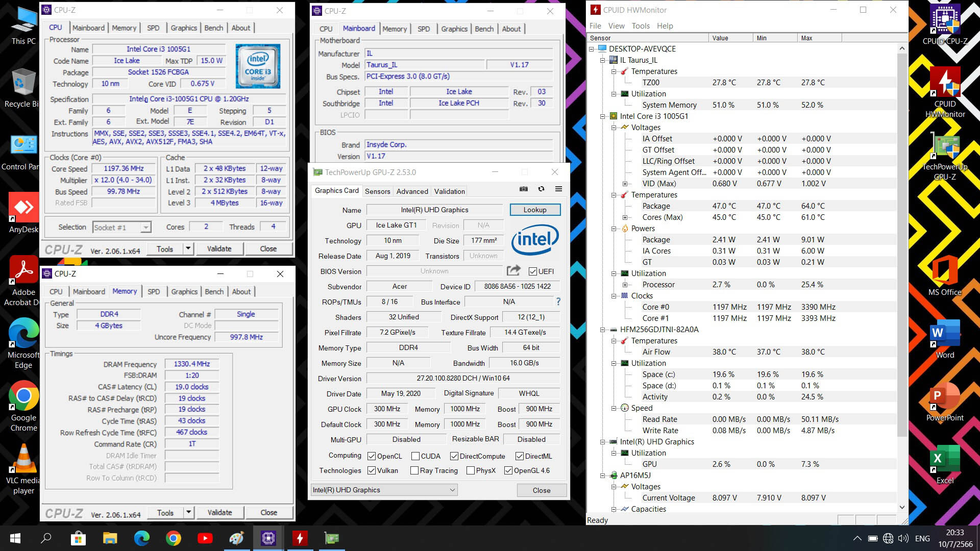Collapse the DESKTOP-AVEVQCE tree node

(592, 49)
